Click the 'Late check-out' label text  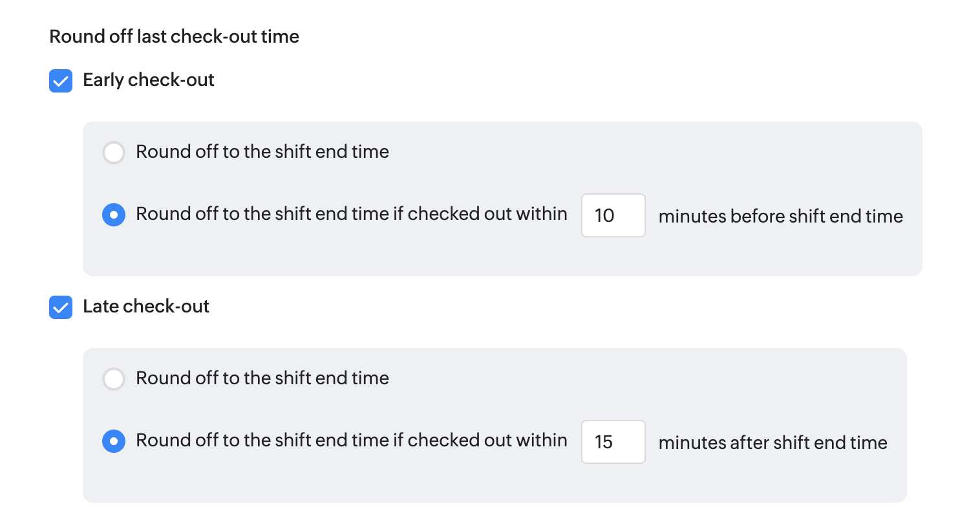146,307
